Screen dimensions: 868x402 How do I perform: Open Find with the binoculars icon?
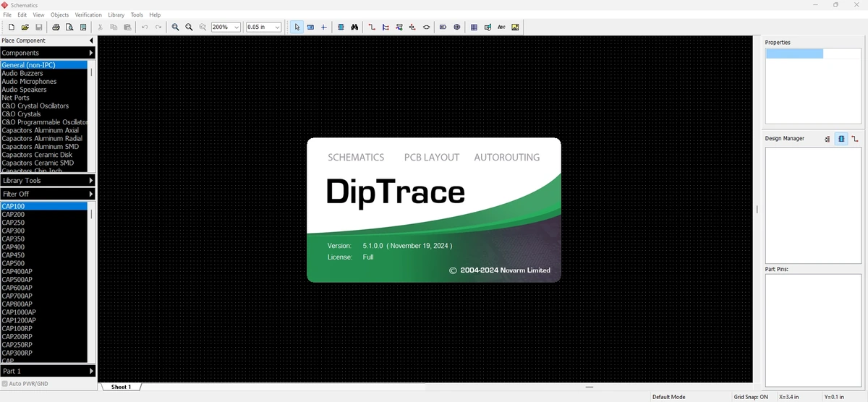click(x=354, y=27)
